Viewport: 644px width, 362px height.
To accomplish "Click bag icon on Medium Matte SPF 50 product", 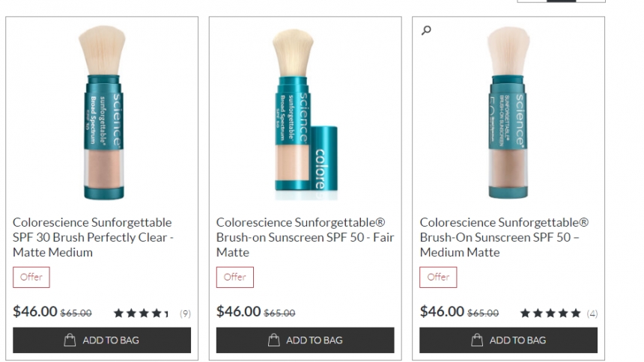I will 477,340.
